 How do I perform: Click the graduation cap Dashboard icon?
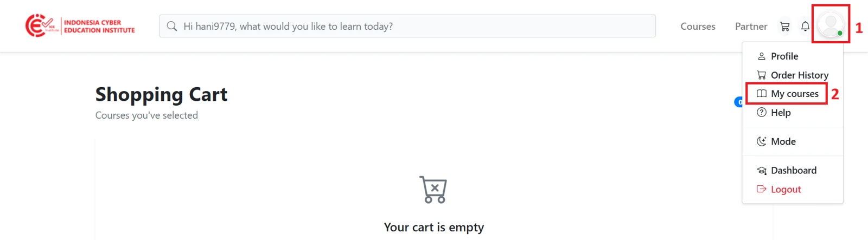[762, 171]
